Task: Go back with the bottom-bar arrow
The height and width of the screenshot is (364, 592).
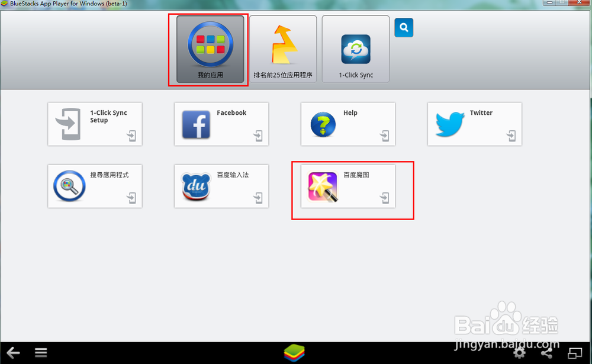Action: click(x=13, y=353)
